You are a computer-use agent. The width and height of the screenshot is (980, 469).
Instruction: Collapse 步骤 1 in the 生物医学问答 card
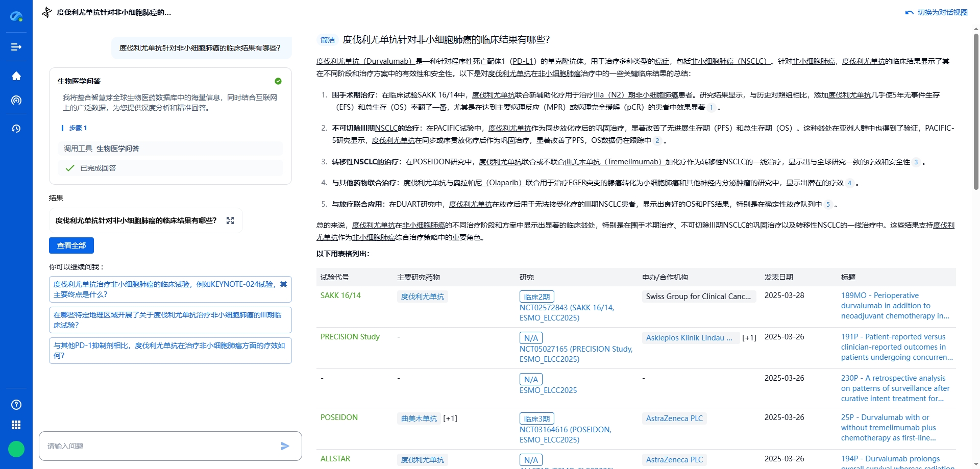click(x=78, y=128)
